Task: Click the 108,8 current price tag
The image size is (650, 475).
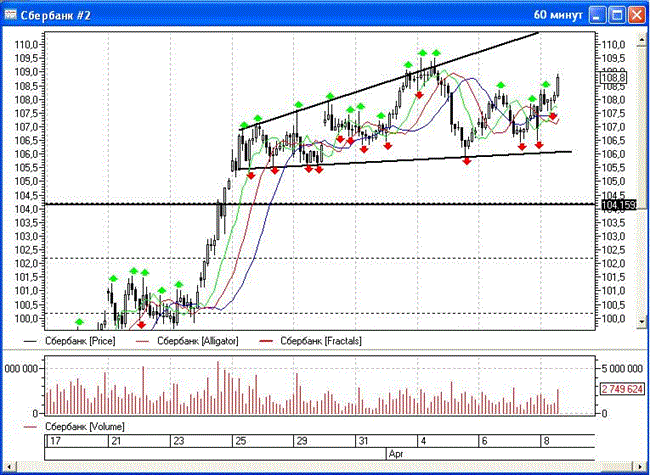Action: click(x=614, y=78)
